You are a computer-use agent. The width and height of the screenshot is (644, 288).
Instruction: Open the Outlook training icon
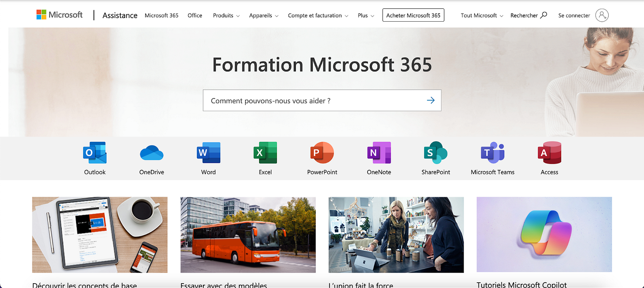tap(95, 153)
